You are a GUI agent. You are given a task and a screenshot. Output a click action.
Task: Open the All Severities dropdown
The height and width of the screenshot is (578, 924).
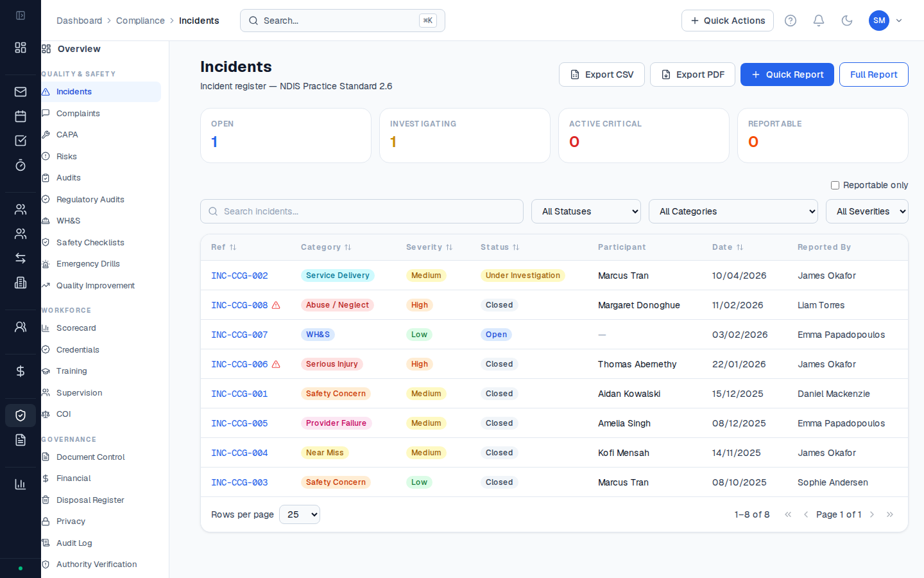point(867,211)
